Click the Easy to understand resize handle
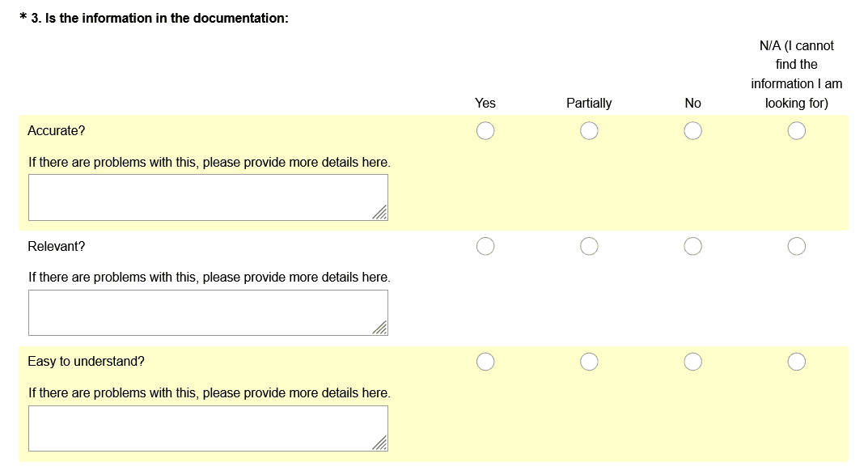 point(380,443)
